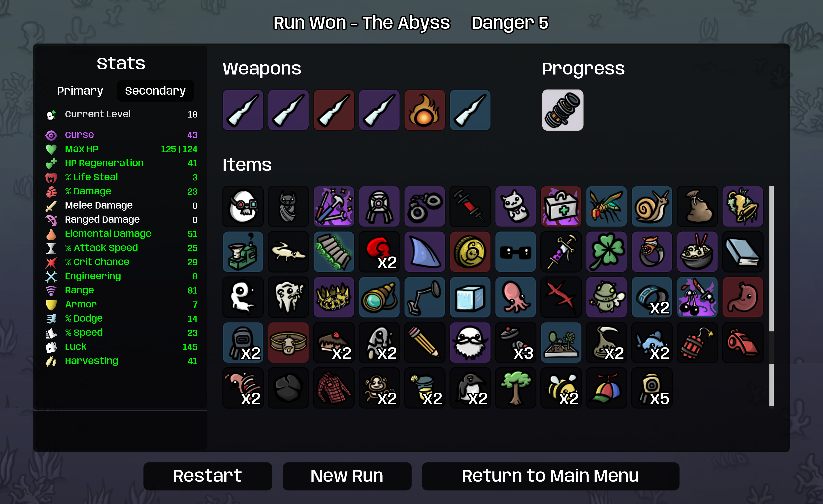Viewport: 823px width, 504px height.
Task: Open the Progress unlocked item thumbnail
Action: coord(562,110)
